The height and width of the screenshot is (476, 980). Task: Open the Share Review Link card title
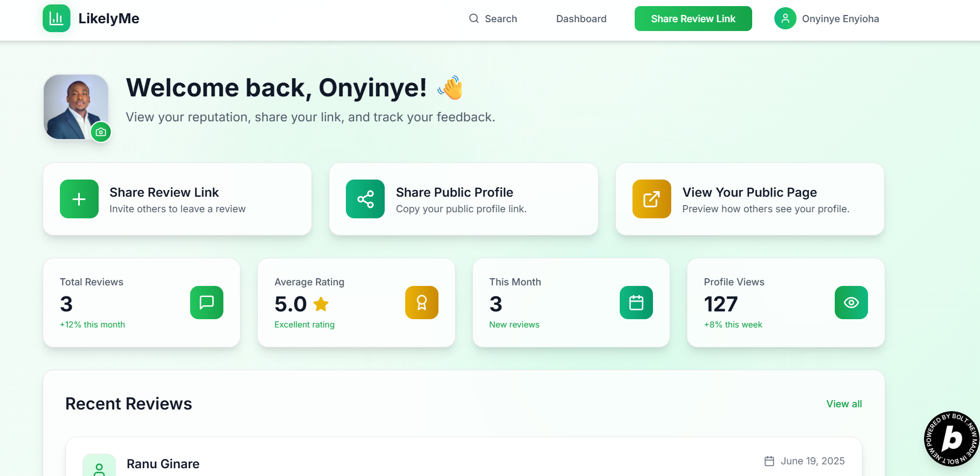pos(164,192)
